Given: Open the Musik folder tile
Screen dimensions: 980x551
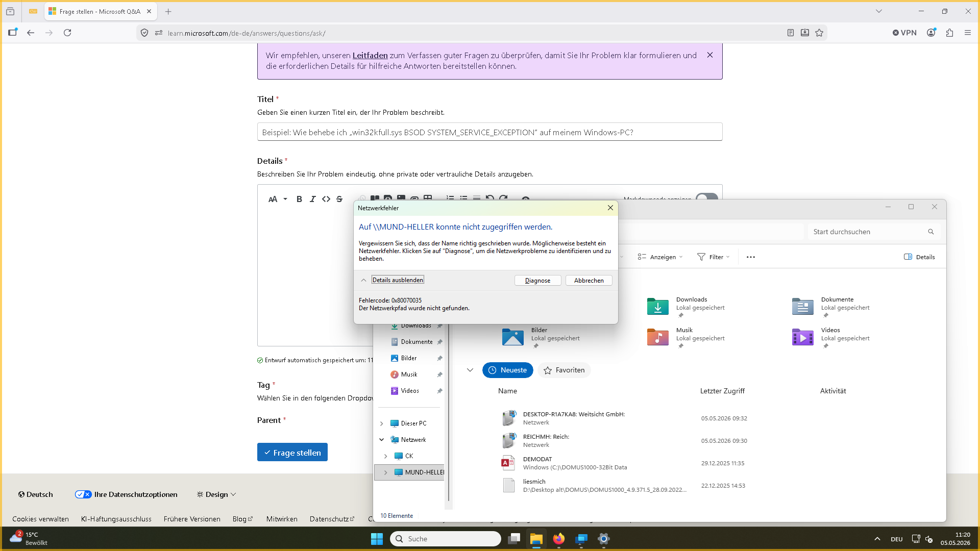Looking at the screenshot, I should [685, 337].
